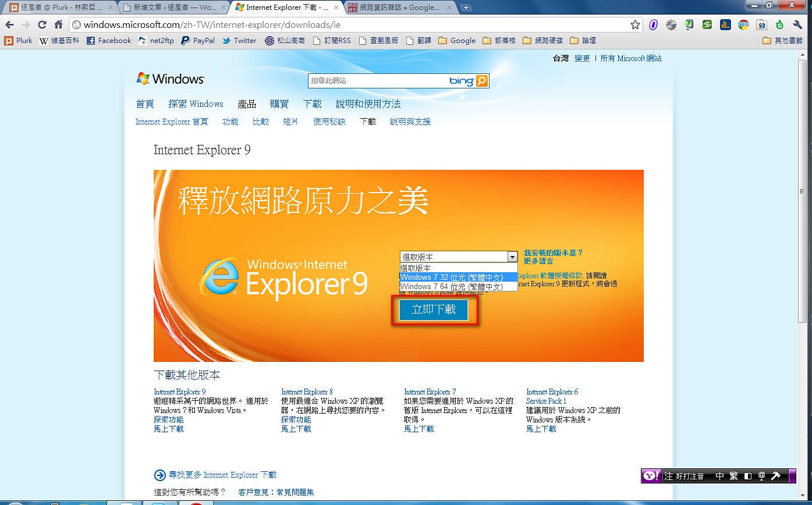Expand the Google bookmarks folder
812x505 pixels.
coord(457,41)
